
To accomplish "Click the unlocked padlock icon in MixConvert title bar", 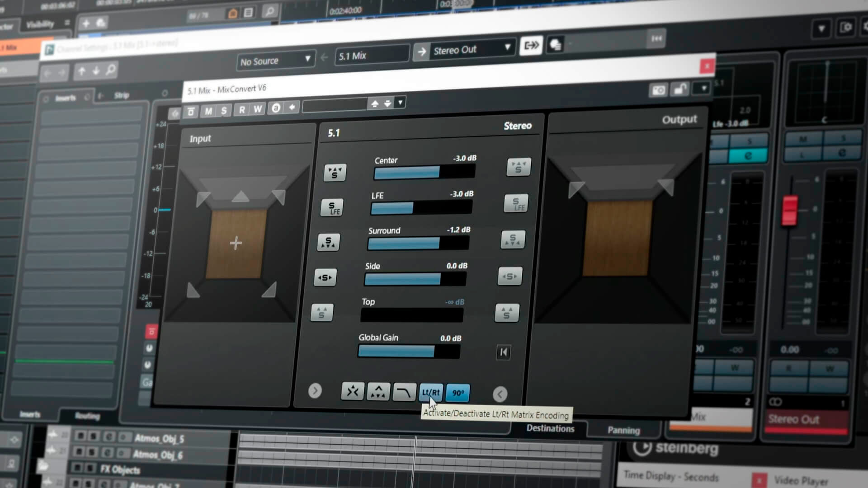I will click(x=680, y=89).
